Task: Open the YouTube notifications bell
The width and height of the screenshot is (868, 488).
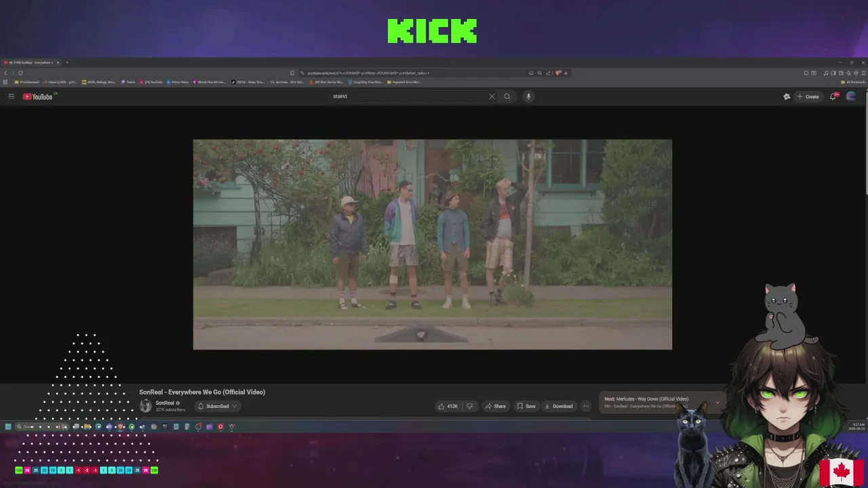Action: click(x=833, y=96)
